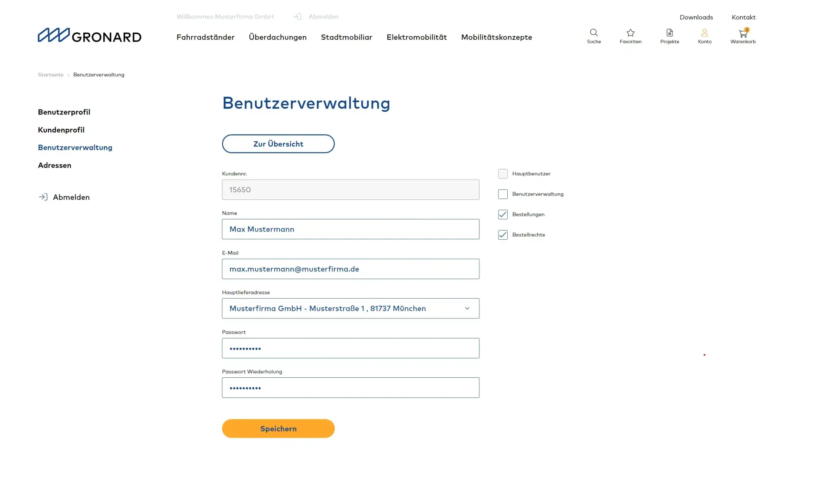Viewport: 813px width, 504px height.
Task: Click the Zur Übersicht button
Action: coord(278,144)
